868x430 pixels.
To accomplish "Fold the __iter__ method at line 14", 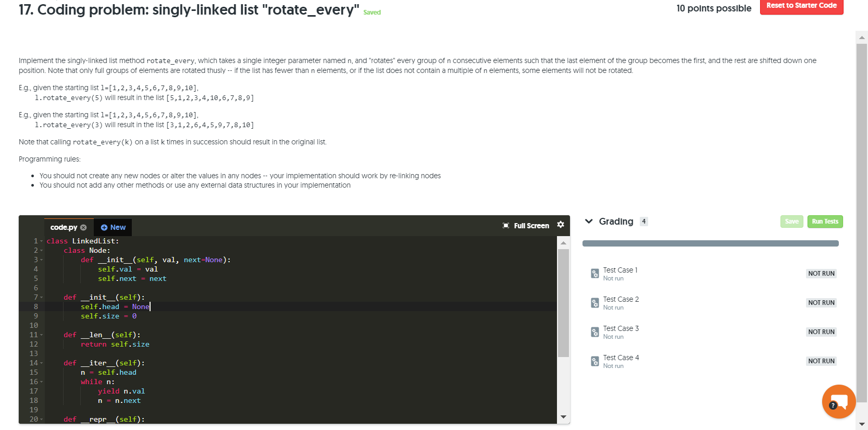I will 42,363.
